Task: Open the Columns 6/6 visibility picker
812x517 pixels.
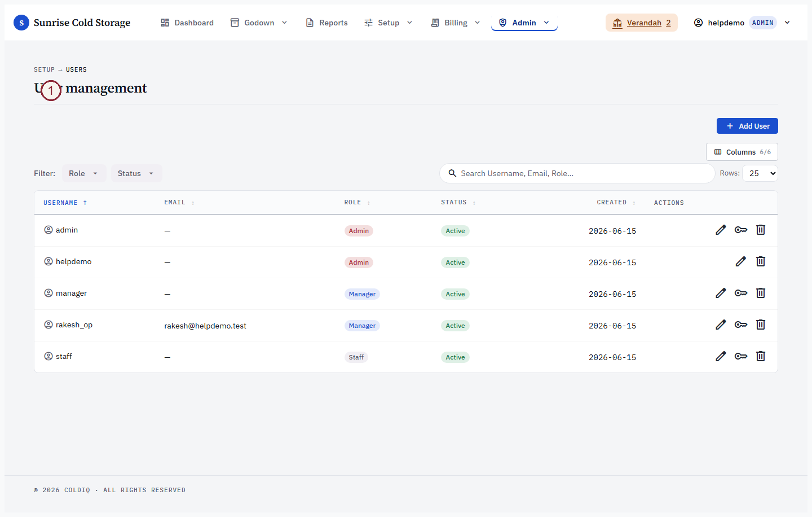Action: point(742,152)
